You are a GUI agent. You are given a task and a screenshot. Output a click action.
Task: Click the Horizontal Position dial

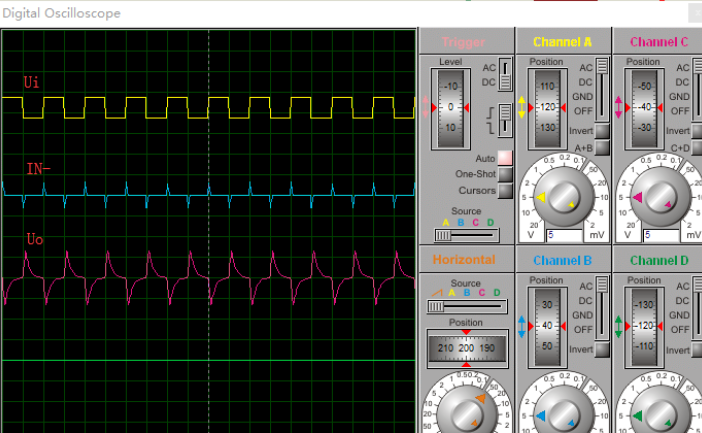[x=466, y=347]
